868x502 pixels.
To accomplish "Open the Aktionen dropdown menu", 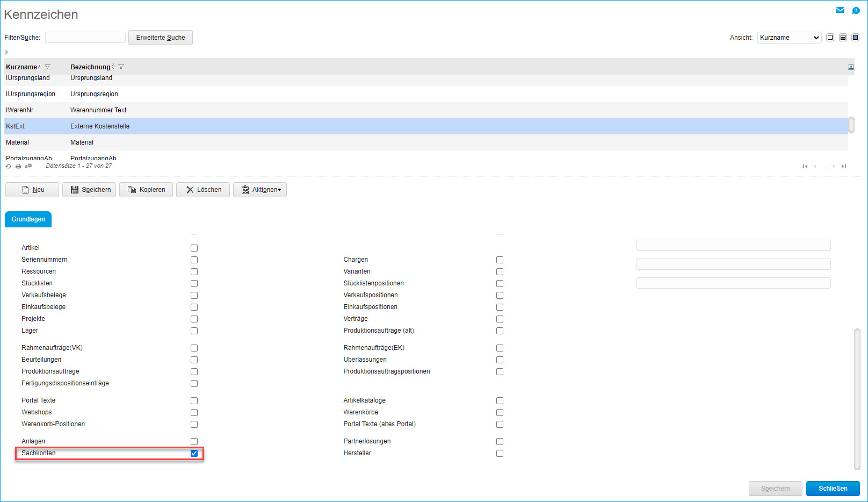I will coord(260,190).
